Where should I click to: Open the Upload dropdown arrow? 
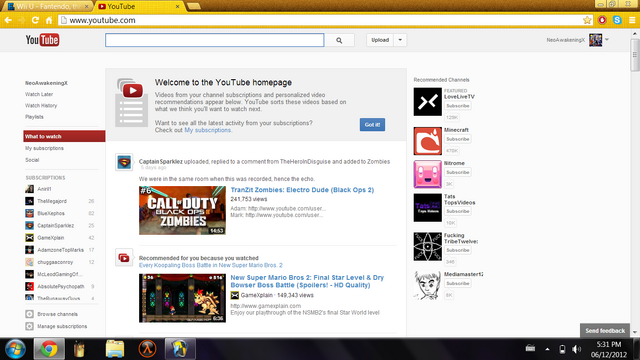coord(400,40)
